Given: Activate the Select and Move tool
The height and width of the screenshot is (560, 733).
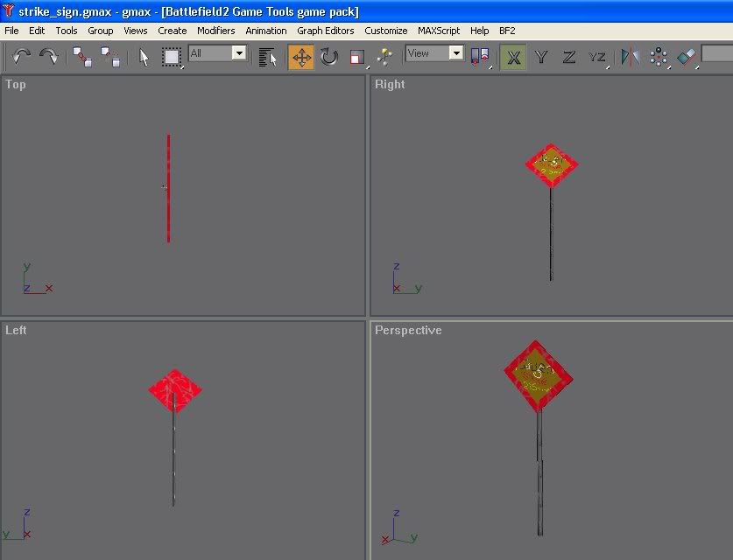Looking at the screenshot, I should pos(301,58).
